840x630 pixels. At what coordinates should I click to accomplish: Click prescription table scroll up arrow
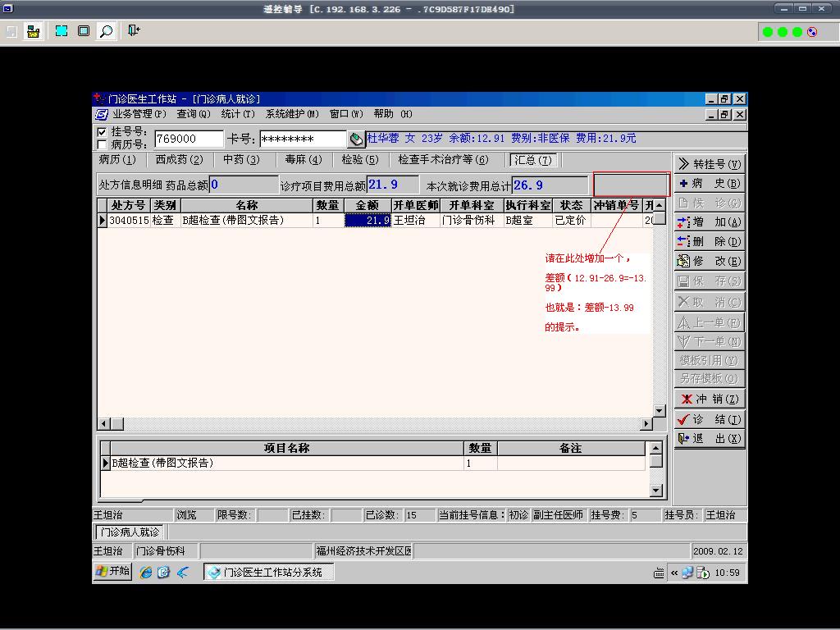(x=660, y=205)
